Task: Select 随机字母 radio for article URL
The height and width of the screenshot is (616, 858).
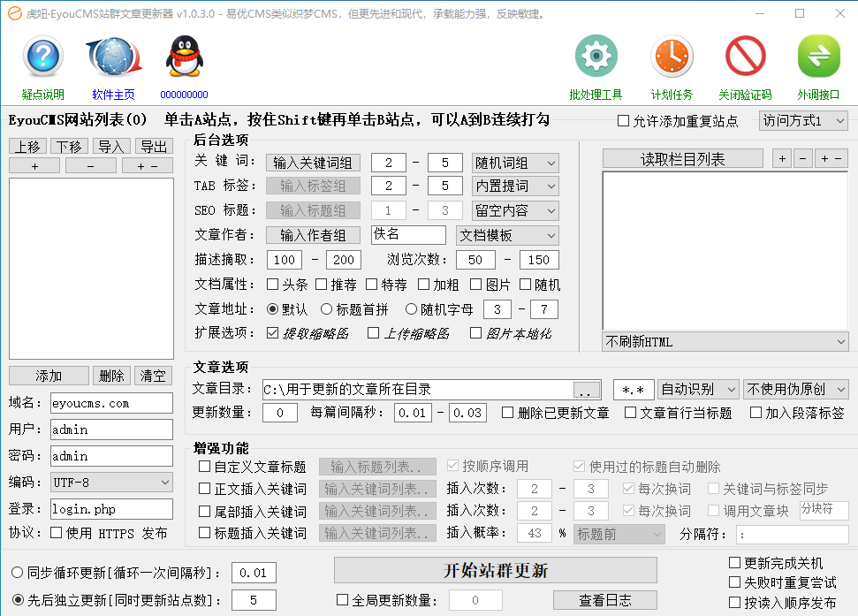Action: pyautogui.click(x=411, y=309)
